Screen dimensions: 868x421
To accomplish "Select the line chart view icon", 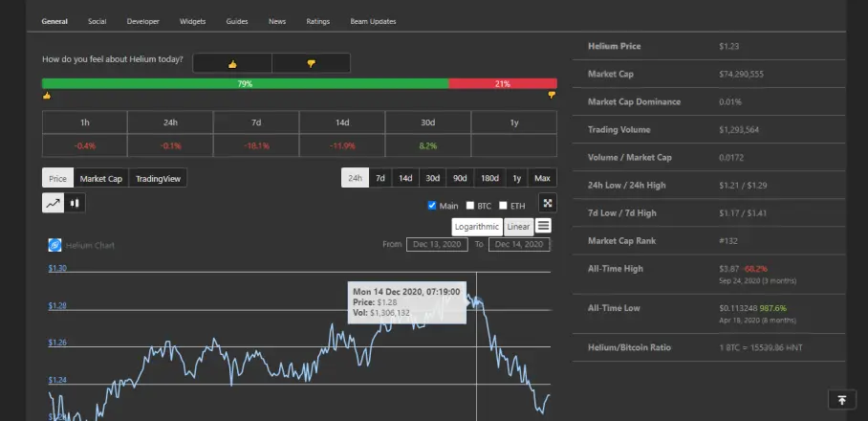I will click(x=54, y=203).
